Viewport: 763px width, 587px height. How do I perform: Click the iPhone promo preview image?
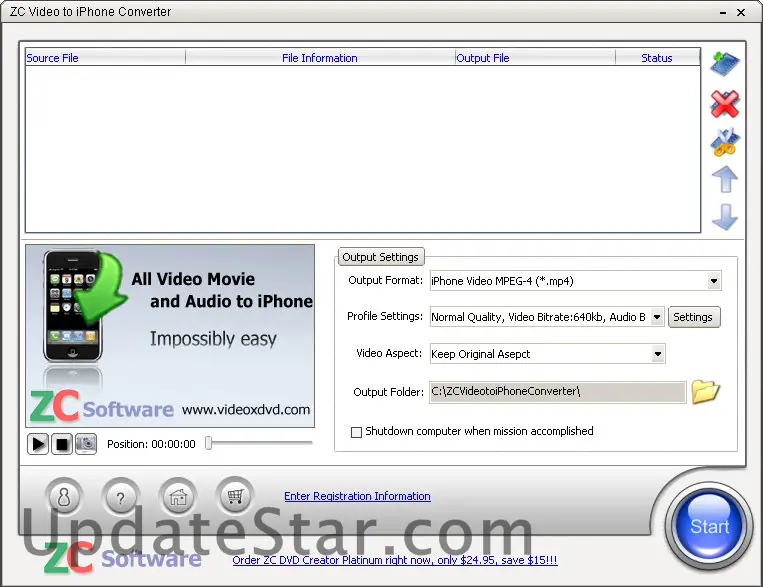click(x=170, y=336)
